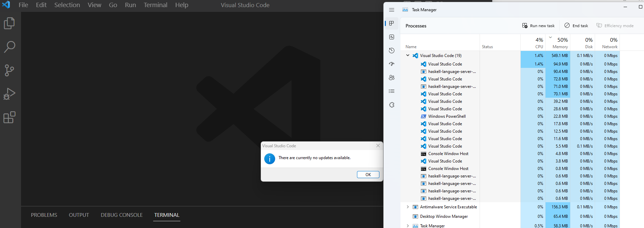Image resolution: width=644 pixels, height=228 pixels.
Task: Sort processes by the Name column
Action: coord(440,42)
